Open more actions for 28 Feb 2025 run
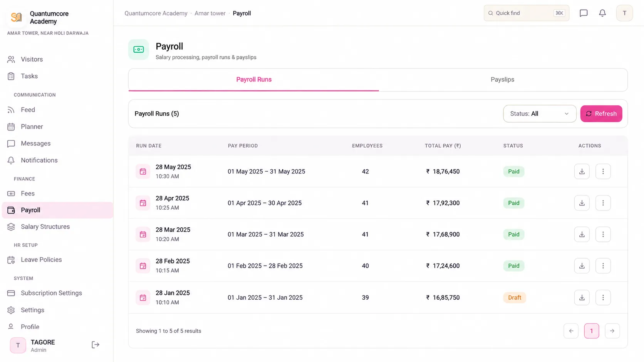The height and width of the screenshot is (362, 644). point(603,266)
